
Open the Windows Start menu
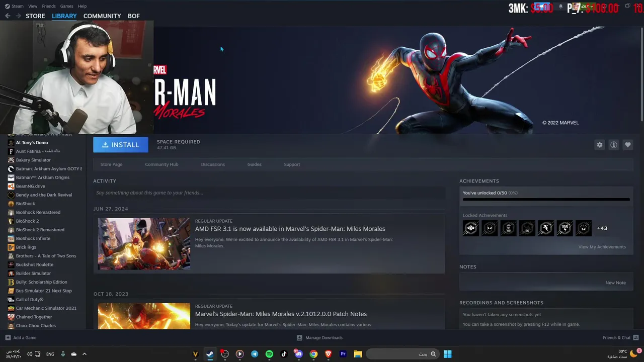click(x=447, y=354)
